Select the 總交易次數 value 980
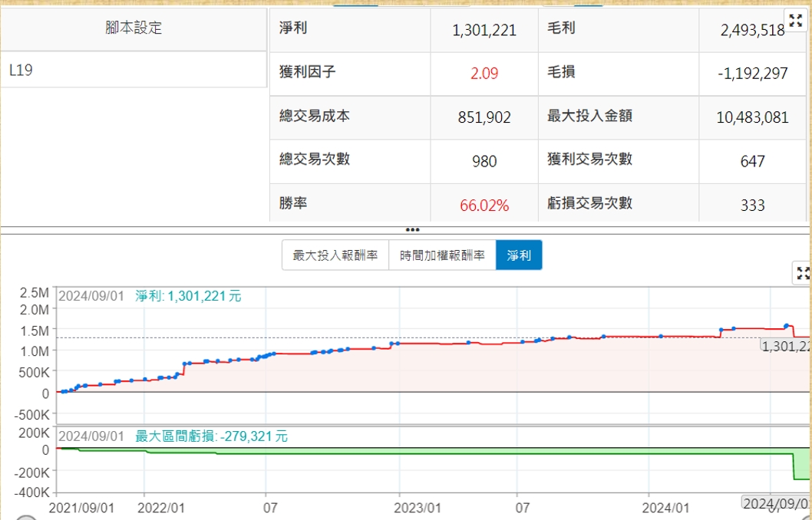The height and width of the screenshot is (520, 812). (484, 161)
